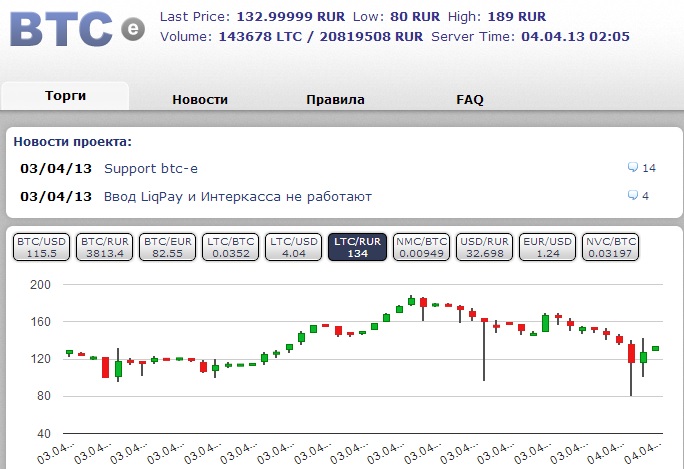Screen dimensions: 684x469
Task: Click the 40 axis label on chart
Action: pyautogui.click(x=43, y=434)
